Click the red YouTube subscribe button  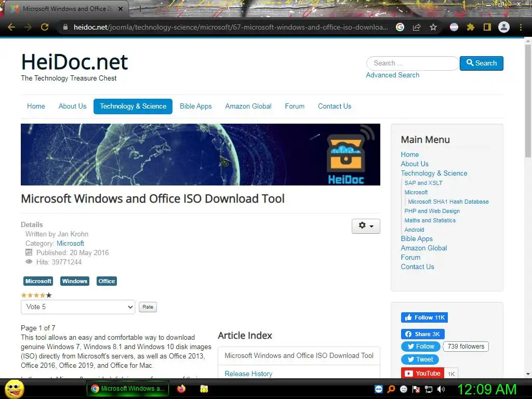[423, 373]
